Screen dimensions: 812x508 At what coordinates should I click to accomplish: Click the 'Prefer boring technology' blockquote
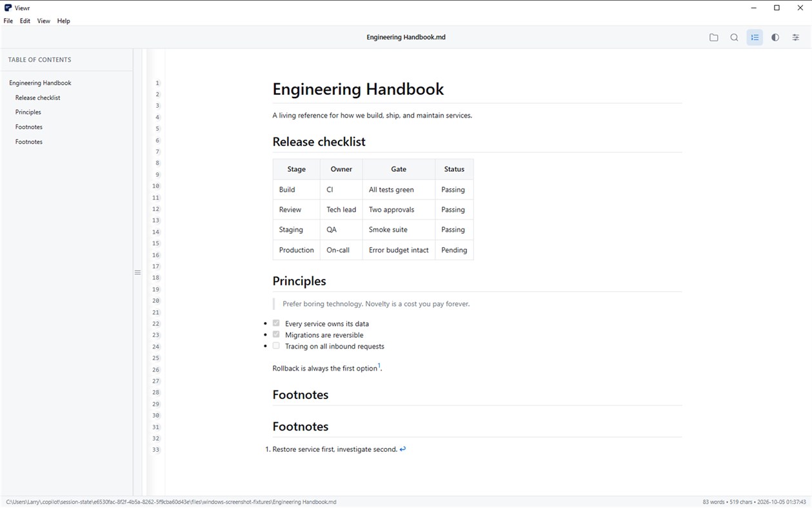[376, 303]
